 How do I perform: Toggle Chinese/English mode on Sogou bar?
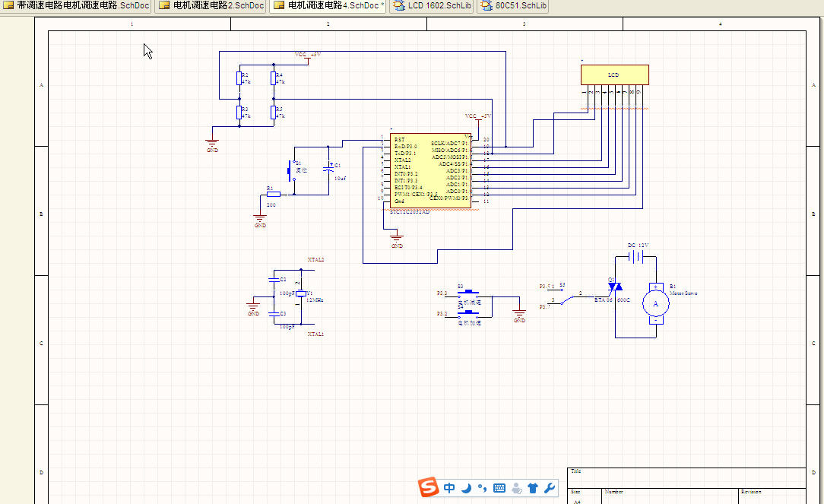coord(449,488)
